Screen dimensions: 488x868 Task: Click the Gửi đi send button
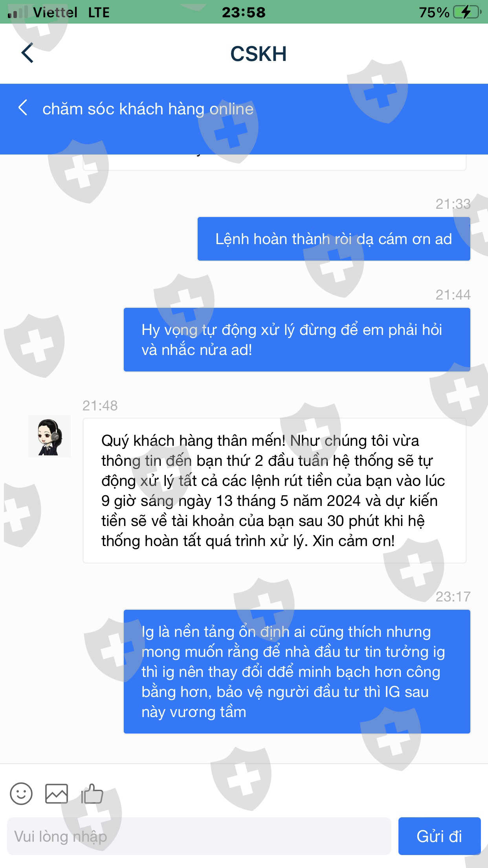[x=439, y=836]
